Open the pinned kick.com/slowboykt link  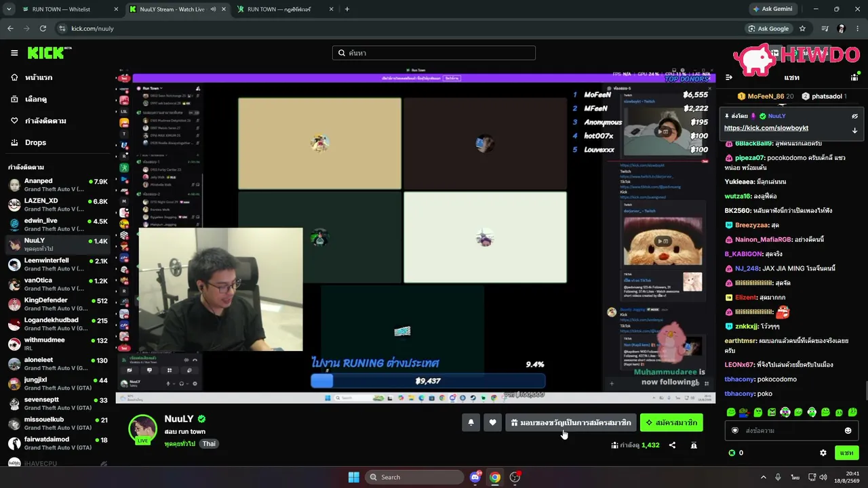click(766, 128)
